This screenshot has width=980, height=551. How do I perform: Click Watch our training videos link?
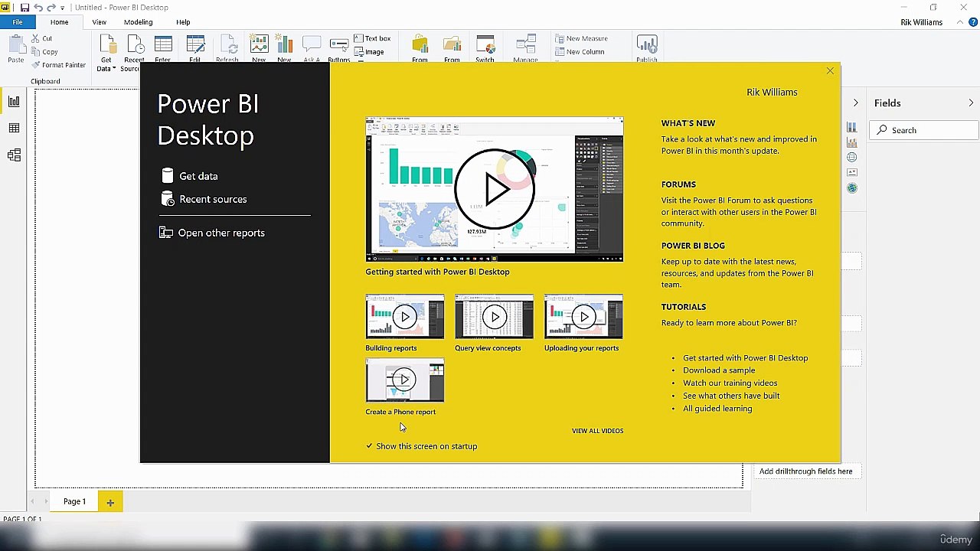(x=730, y=383)
